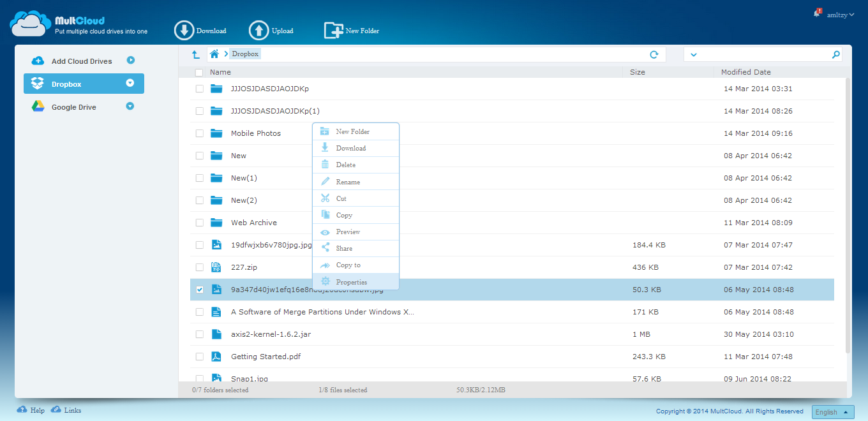Screen dimensions: 868x421
Task: Click Add Cloud Drives button
Action: pyautogui.click(x=81, y=61)
